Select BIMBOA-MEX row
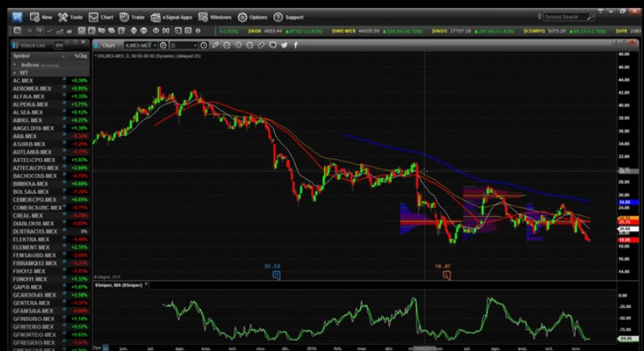Image resolution: width=644 pixels, height=351 pixels. pyautogui.click(x=51, y=184)
